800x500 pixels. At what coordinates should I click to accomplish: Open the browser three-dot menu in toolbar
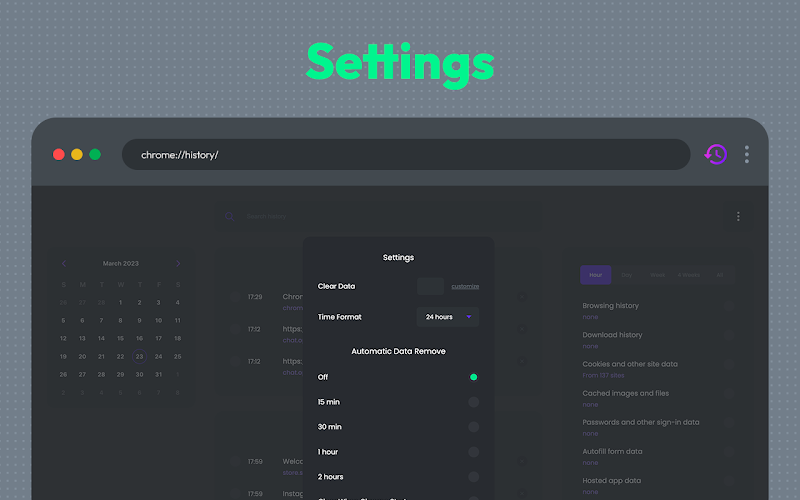pyautogui.click(x=746, y=154)
